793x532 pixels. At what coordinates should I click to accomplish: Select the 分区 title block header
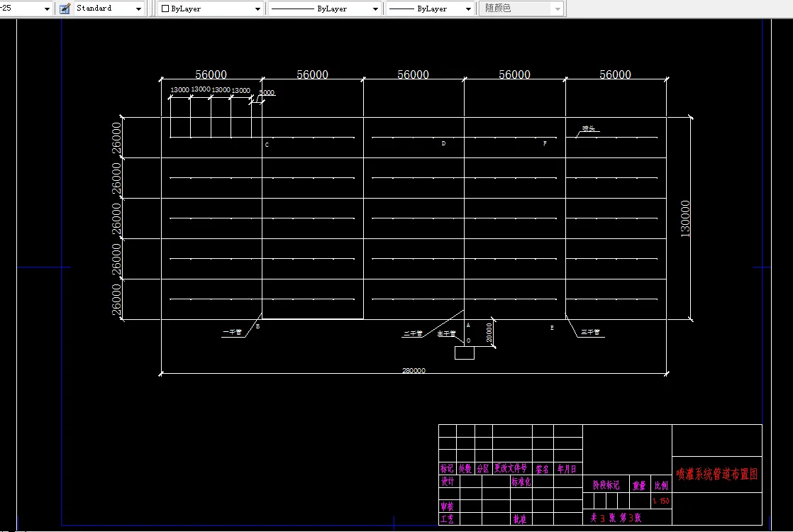483,469
